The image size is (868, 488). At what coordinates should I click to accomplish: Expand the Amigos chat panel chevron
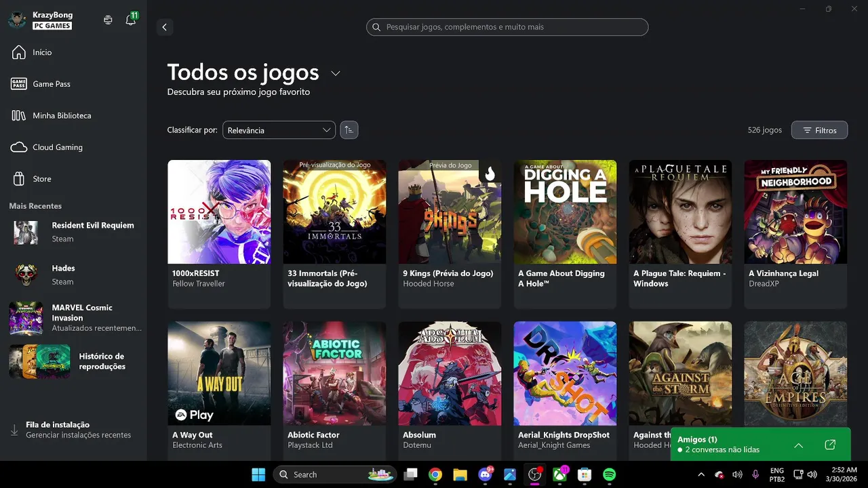798,445
